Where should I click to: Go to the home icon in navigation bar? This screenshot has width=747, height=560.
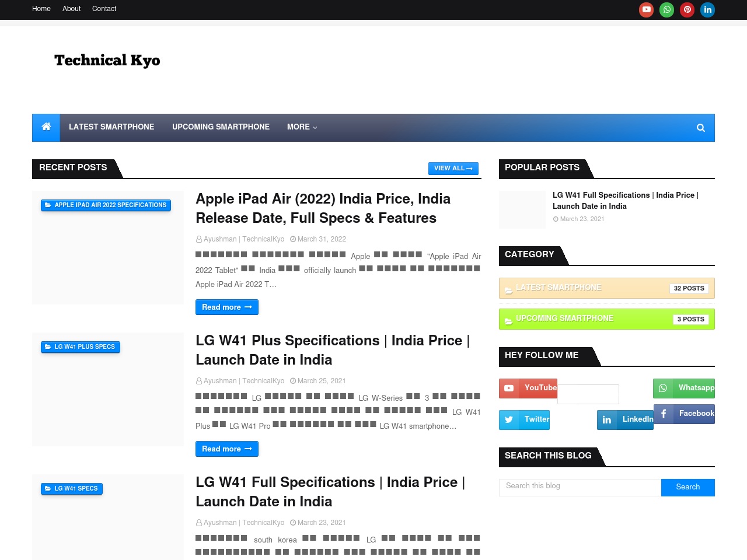[46, 127]
